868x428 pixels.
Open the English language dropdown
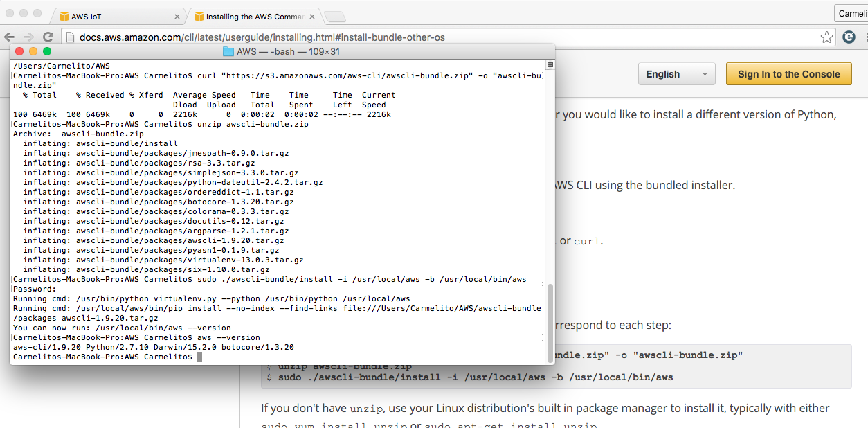tap(676, 74)
